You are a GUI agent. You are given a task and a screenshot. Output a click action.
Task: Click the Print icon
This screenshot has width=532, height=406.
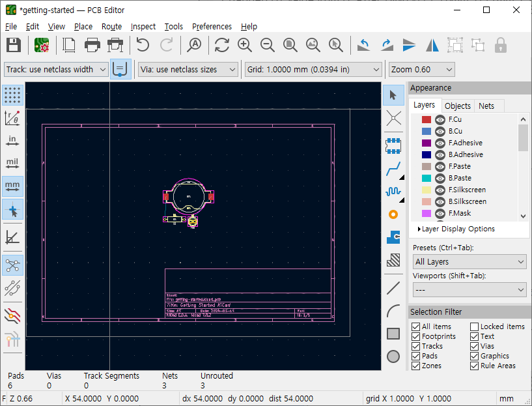coord(92,45)
